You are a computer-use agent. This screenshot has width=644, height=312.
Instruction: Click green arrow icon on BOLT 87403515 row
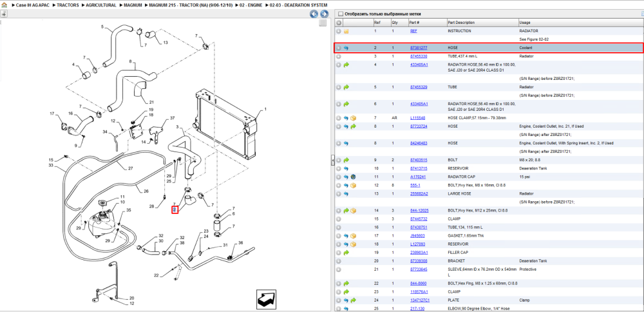coord(346,160)
